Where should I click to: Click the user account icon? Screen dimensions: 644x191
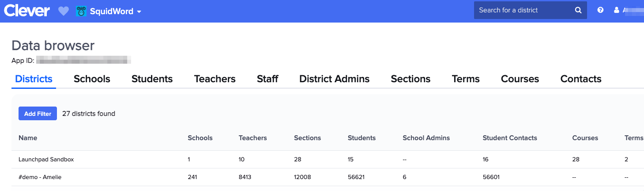tap(617, 10)
